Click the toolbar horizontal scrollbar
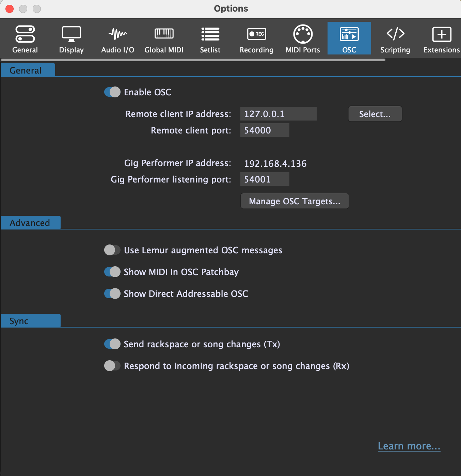This screenshot has width=461, height=476. point(193,60)
